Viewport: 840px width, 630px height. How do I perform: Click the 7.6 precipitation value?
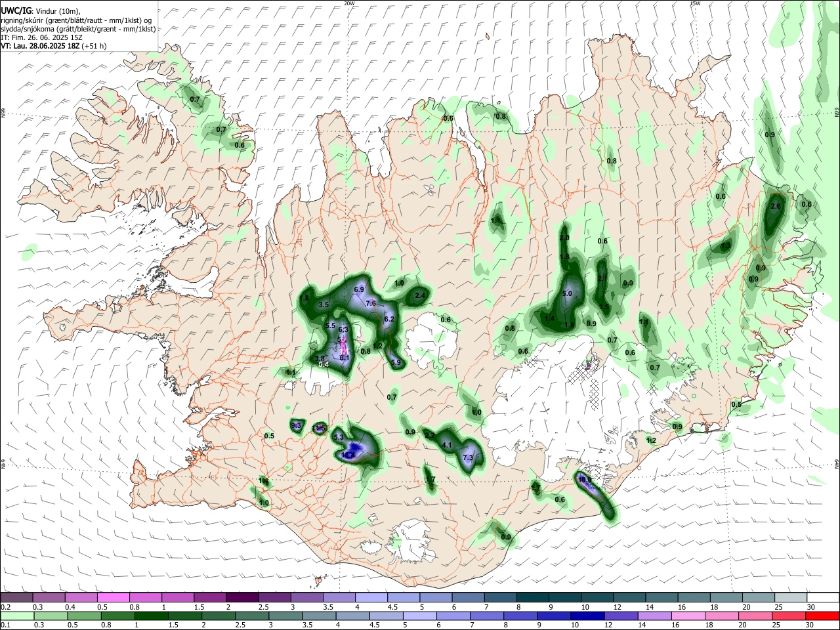tap(370, 303)
